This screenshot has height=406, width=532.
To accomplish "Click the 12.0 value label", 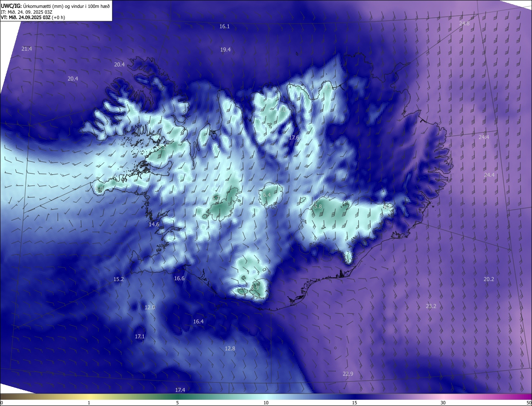I will click(x=150, y=307).
